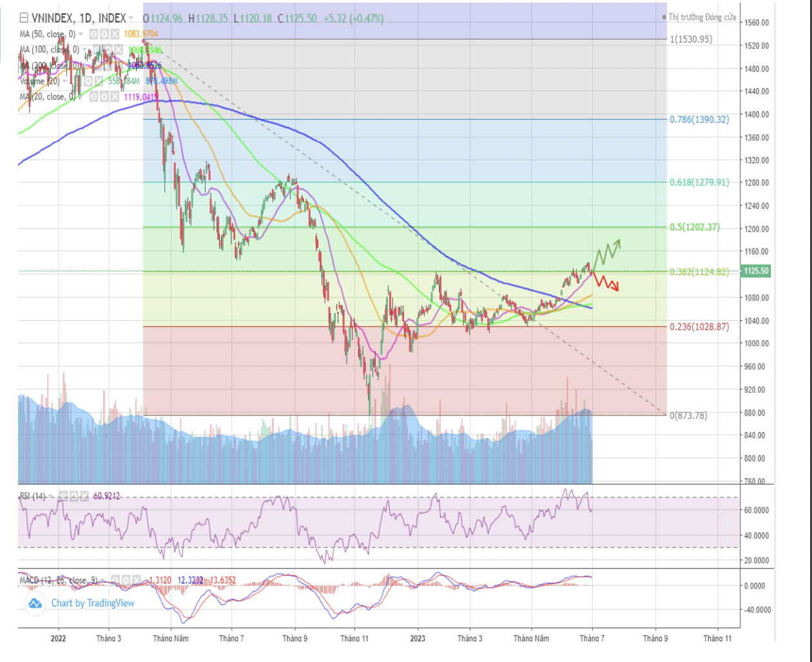Expand the MA (50, close, 0) dropdown arrow
The image size is (812, 662).
pos(82,33)
